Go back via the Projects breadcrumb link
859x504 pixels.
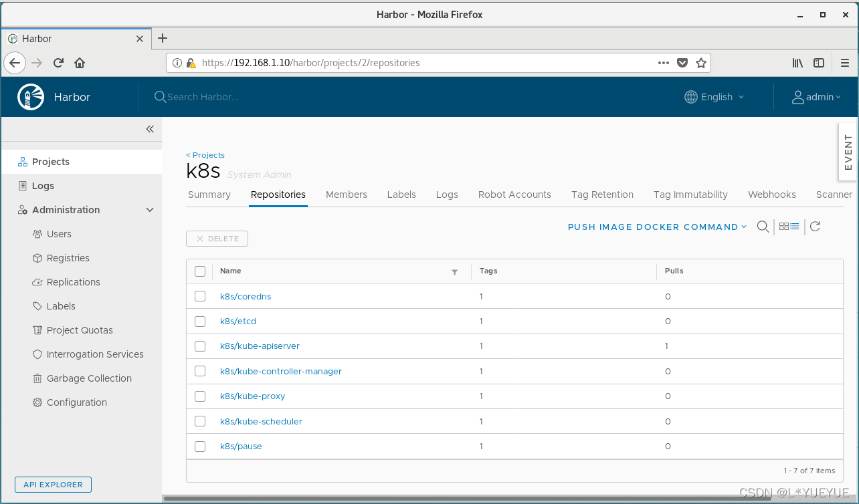[205, 155]
